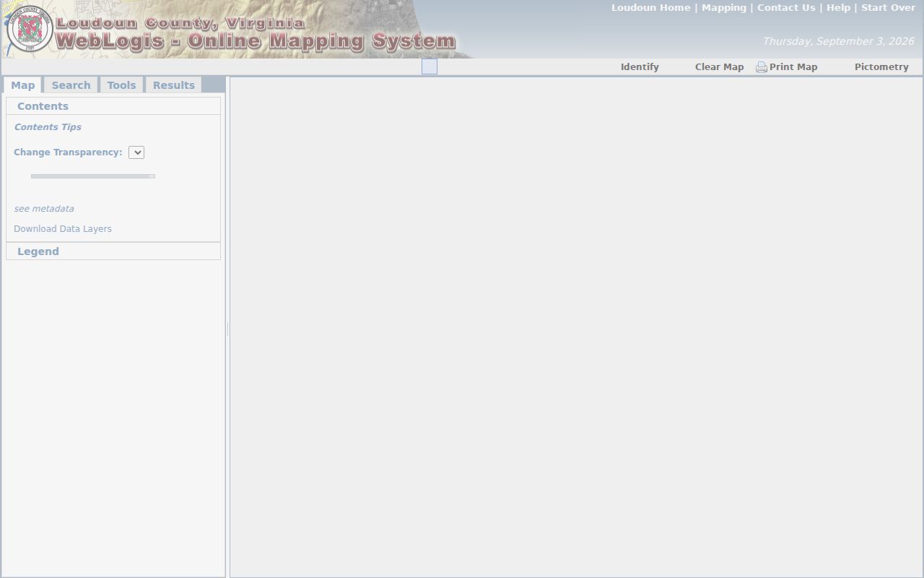Switch to the Search tab
This screenshot has height=578, width=924.
point(71,85)
